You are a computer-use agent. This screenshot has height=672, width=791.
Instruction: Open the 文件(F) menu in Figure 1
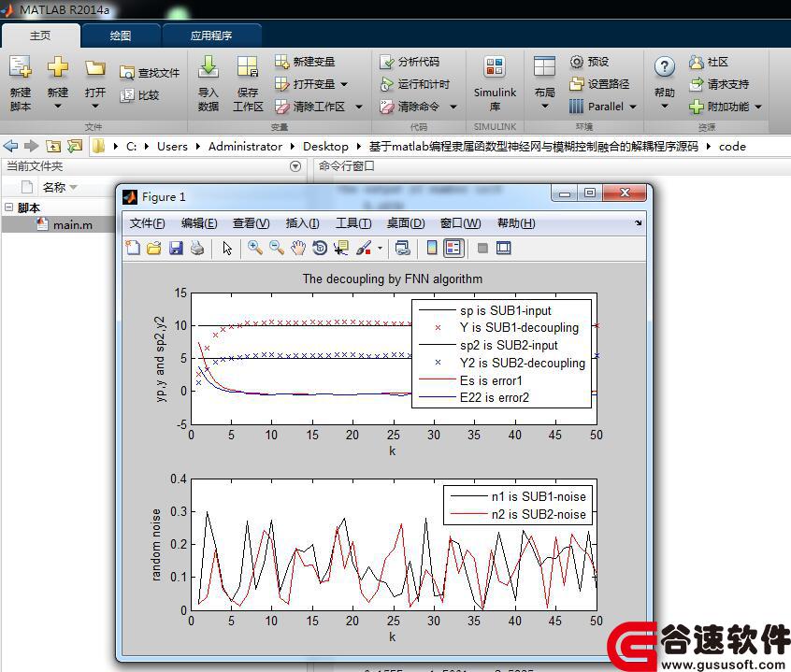[x=148, y=223]
